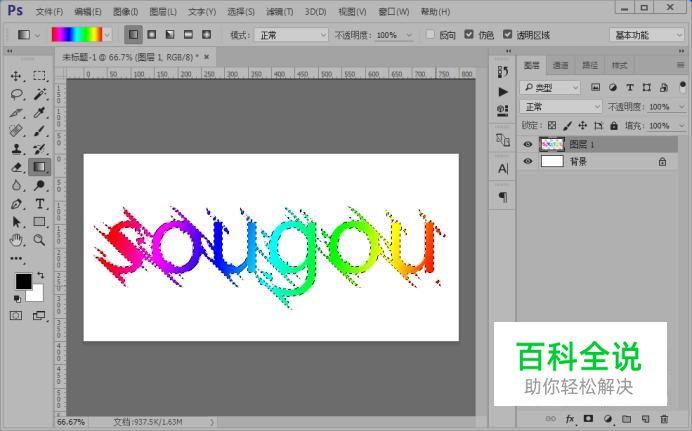Select the Lasso tool

click(16, 94)
